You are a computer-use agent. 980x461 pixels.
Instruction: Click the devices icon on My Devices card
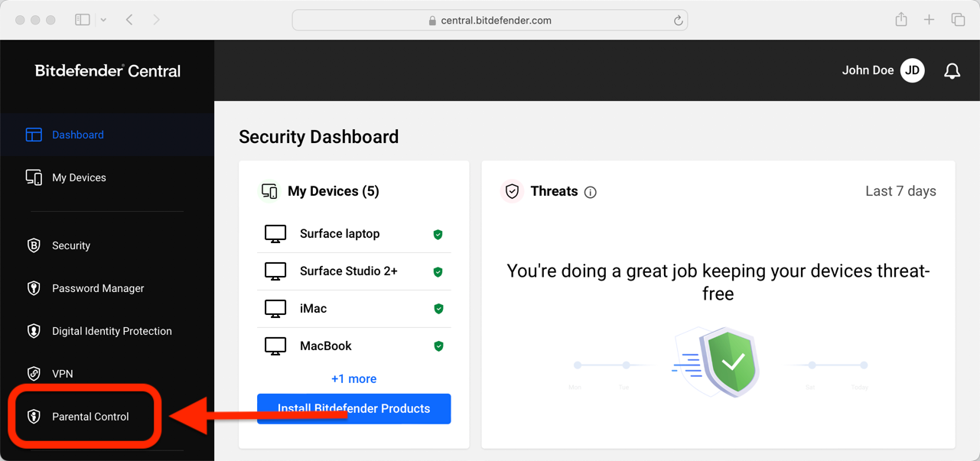pyautogui.click(x=269, y=190)
